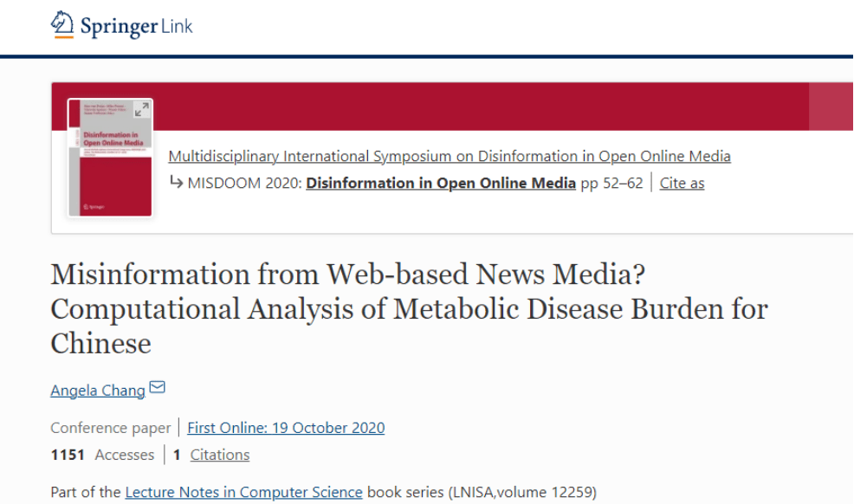Click the 1151 Accesses metric
This screenshot has width=854, height=504.
coord(102,455)
